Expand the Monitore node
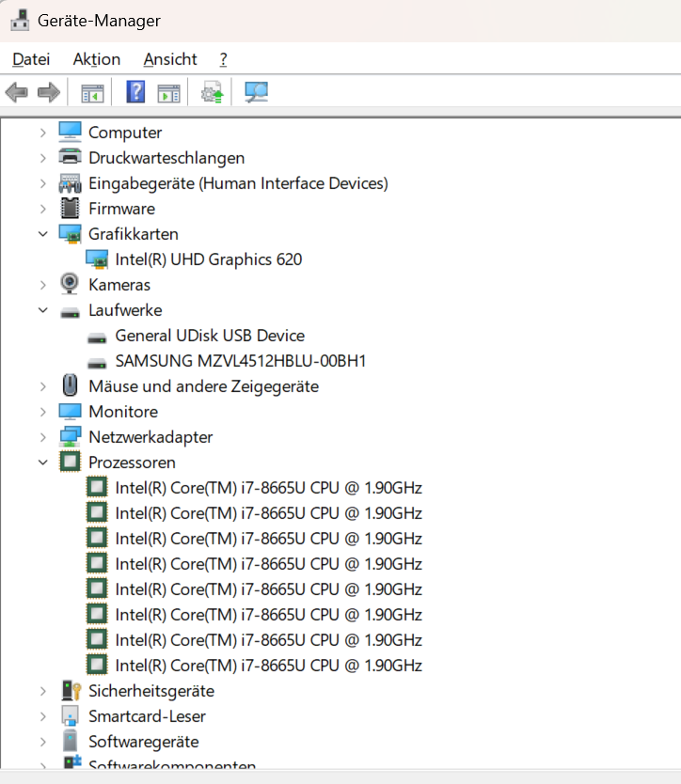This screenshot has height=784, width=681. [43, 413]
